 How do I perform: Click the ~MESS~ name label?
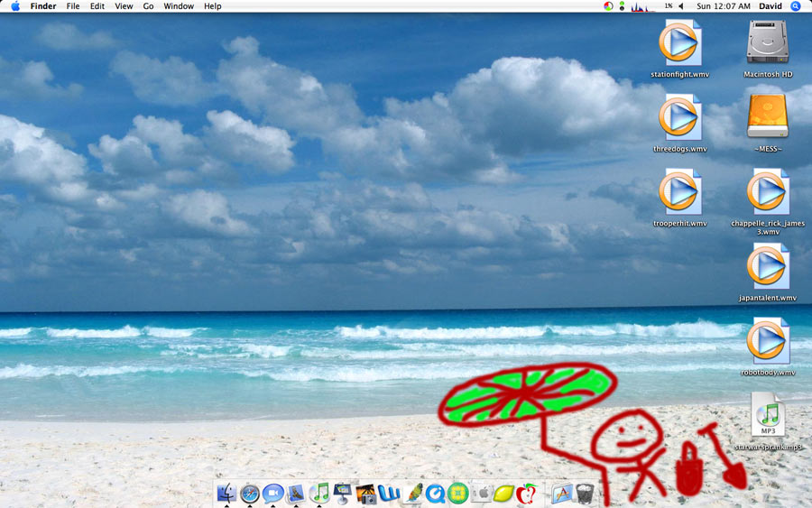(768, 149)
